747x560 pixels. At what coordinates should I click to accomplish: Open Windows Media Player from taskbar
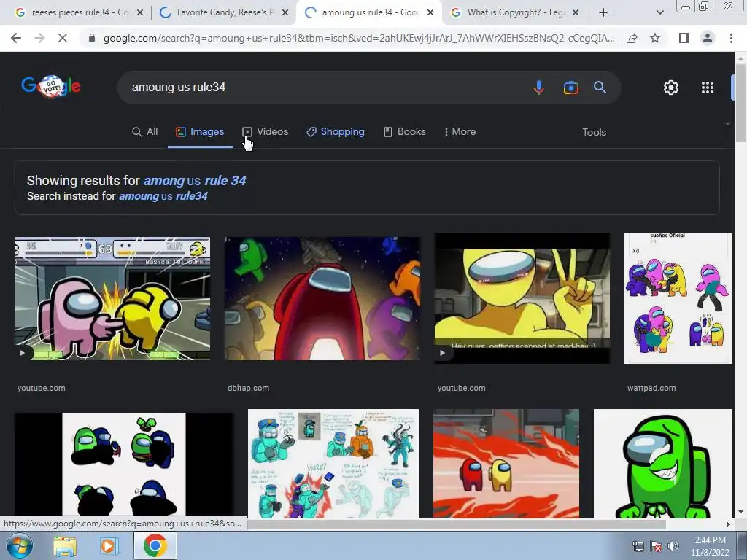pyautogui.click(x=109, y=546)
